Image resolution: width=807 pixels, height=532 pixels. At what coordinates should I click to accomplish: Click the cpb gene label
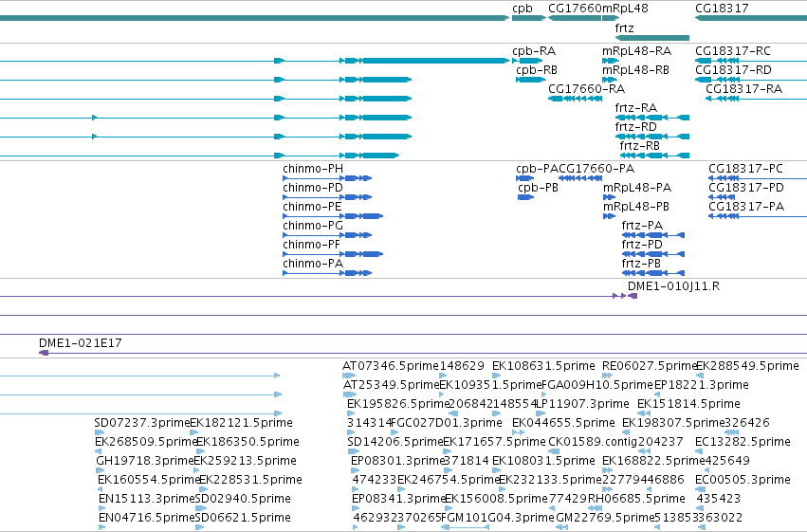coord(522,9)
